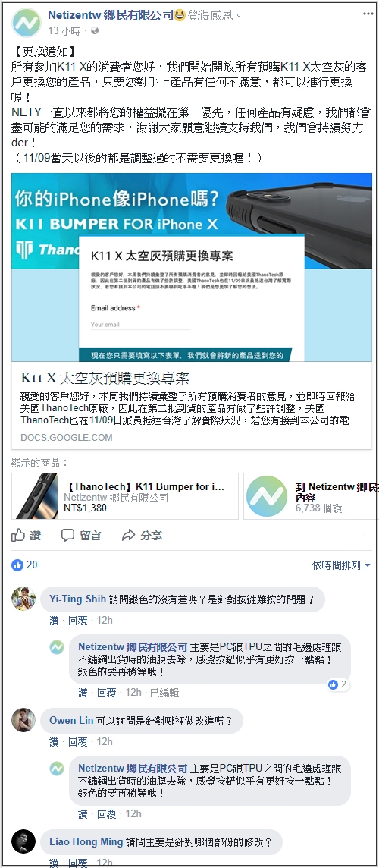Open the ThanoTech K11 Bumper product card
The width and height of the screenshot is (379, 868).
(x=125, y=496)
